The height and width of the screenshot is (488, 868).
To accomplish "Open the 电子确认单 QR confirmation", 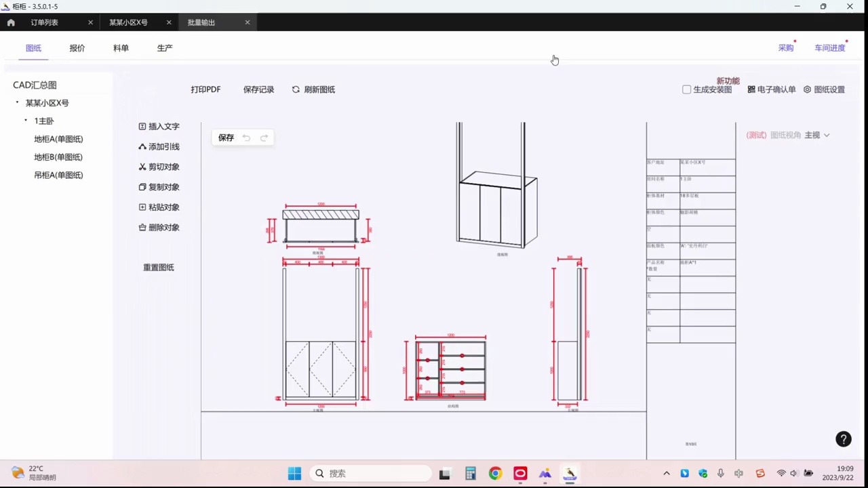I will (x=772, y=89).
